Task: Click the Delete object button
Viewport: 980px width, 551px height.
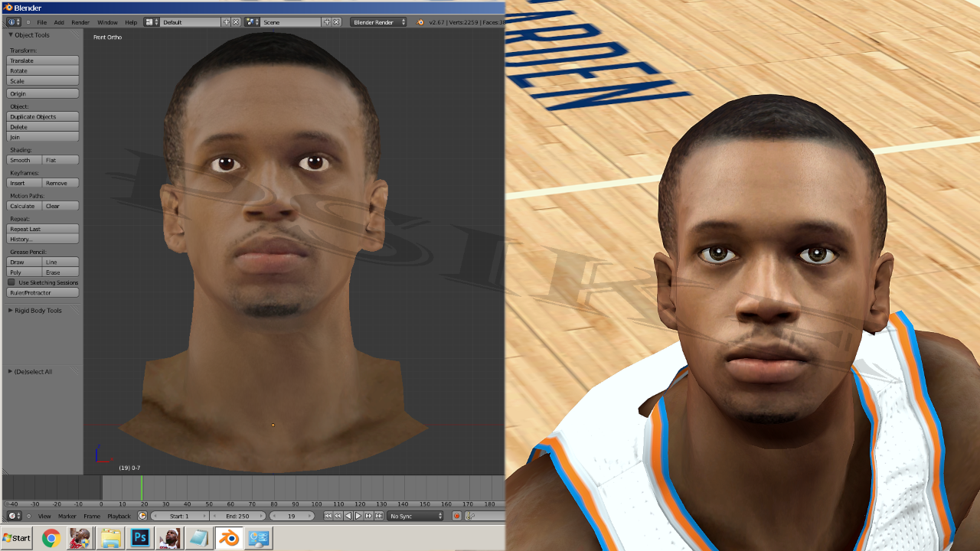Action: [x=43, y=126]
